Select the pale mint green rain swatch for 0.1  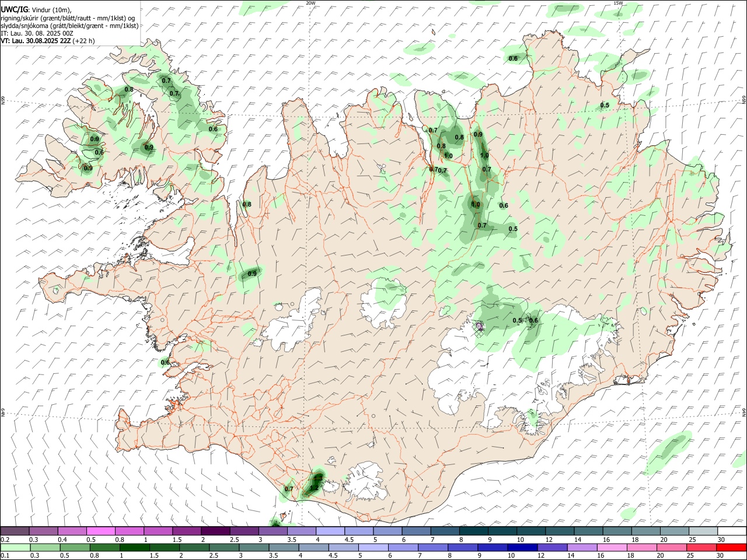(15, 547)
